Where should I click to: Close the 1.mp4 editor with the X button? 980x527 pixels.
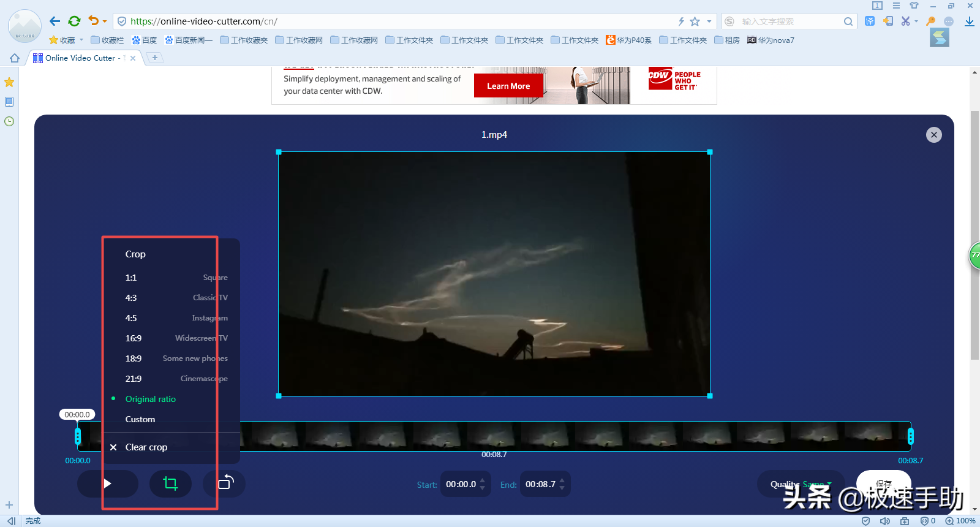point(933,135)
